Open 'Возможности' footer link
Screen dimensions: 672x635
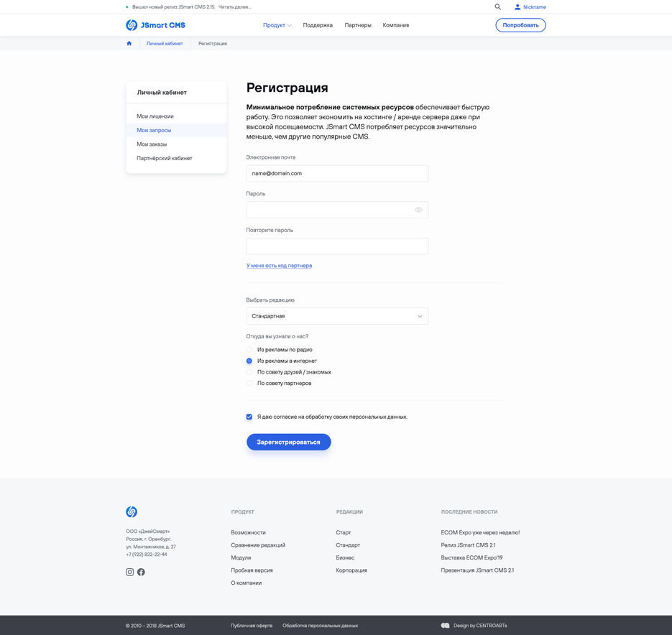point(248,532)
